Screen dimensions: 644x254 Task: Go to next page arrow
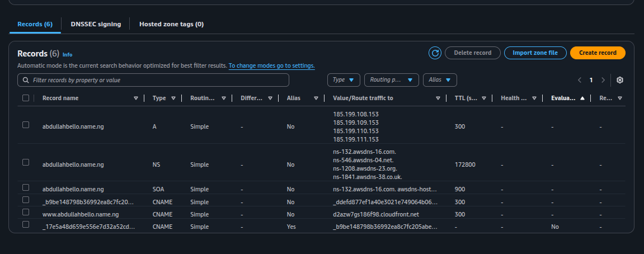603,80
